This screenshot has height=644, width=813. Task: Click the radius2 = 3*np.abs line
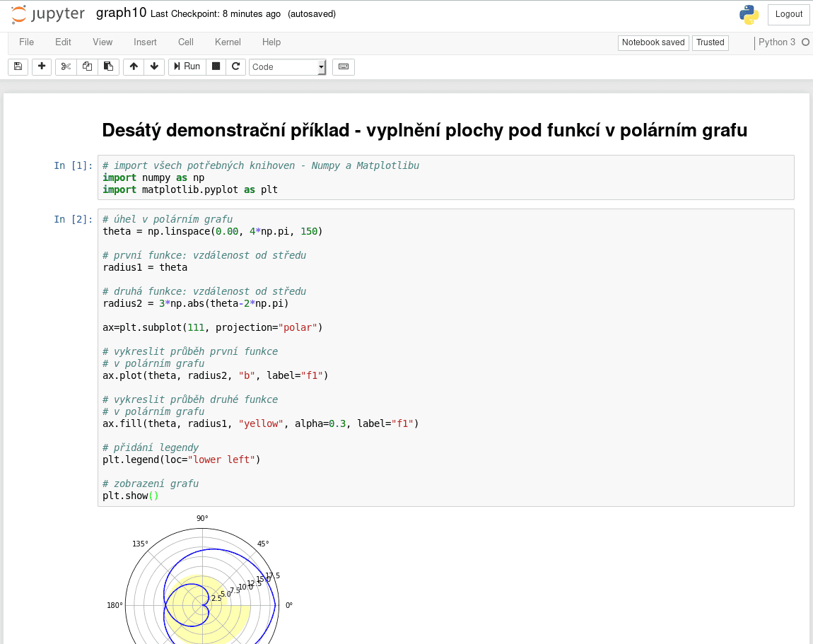point(196,303)
